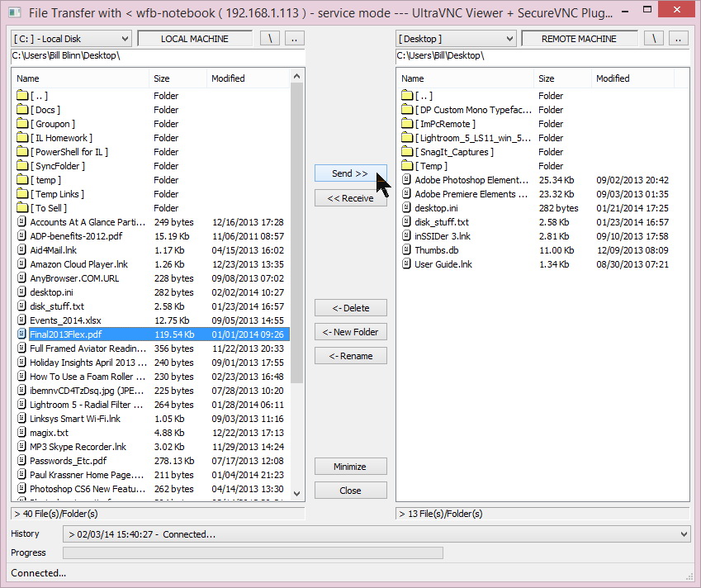Click the file icon beside Thumbs.db

click(406, 250)
